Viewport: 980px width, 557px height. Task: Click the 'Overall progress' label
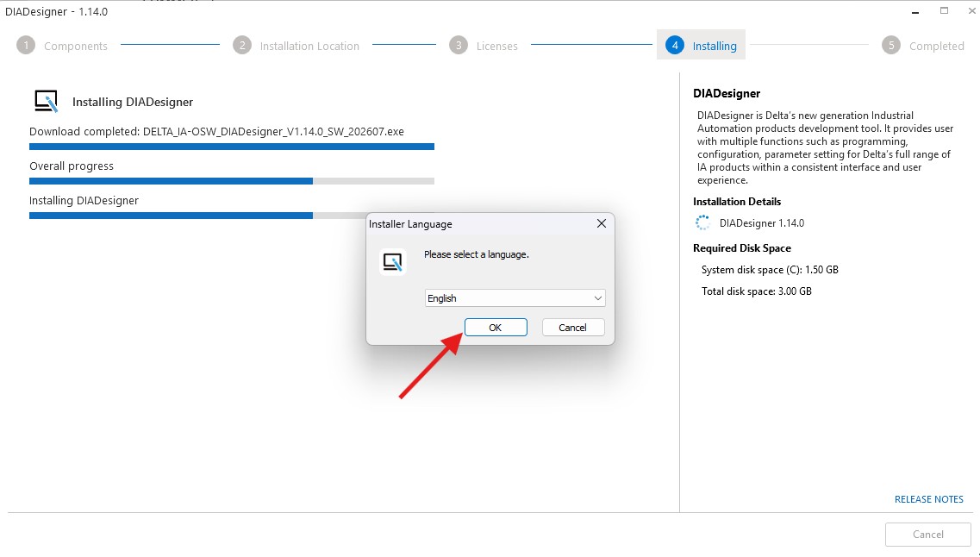click(x=72, y=166)
